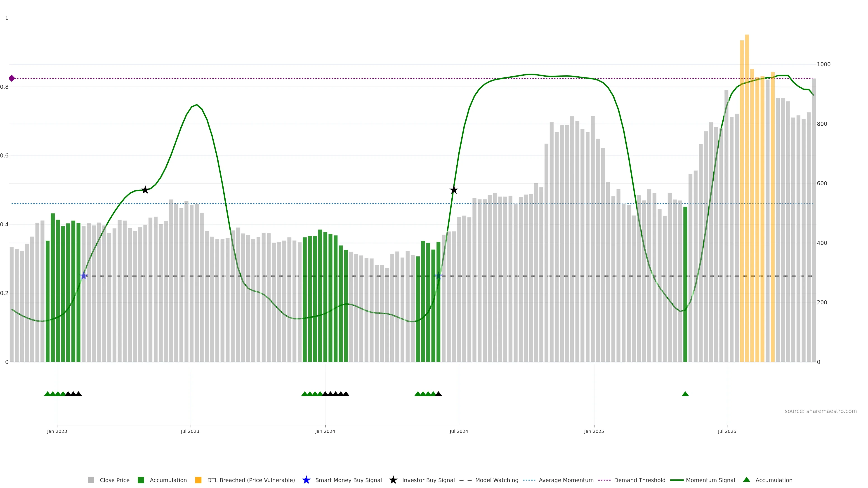Screen dimensions: 868x488
Task: Click the Investor Buy Signal legend star icon
Action: [x=393, y=480]
